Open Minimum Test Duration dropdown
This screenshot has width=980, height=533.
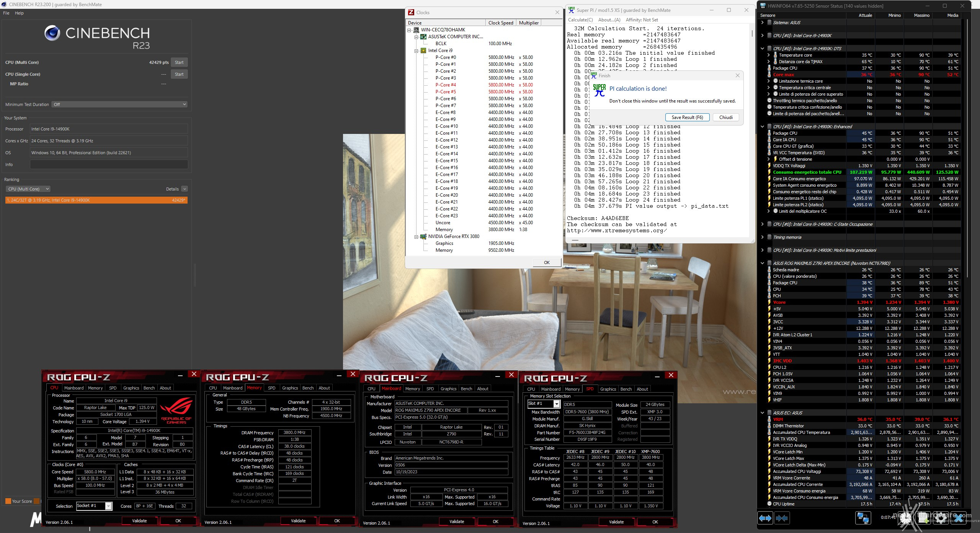119,104
